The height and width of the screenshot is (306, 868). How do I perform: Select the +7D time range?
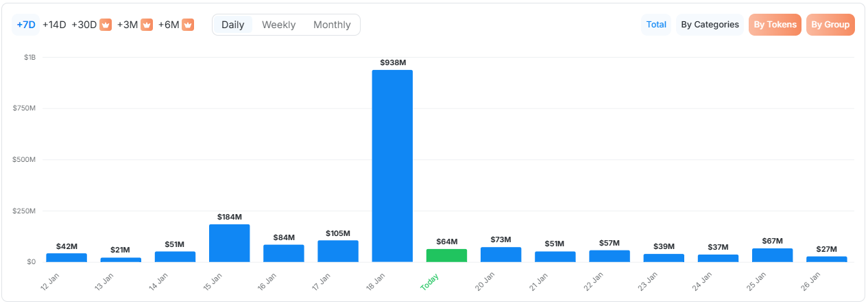[x=25, y=25]
